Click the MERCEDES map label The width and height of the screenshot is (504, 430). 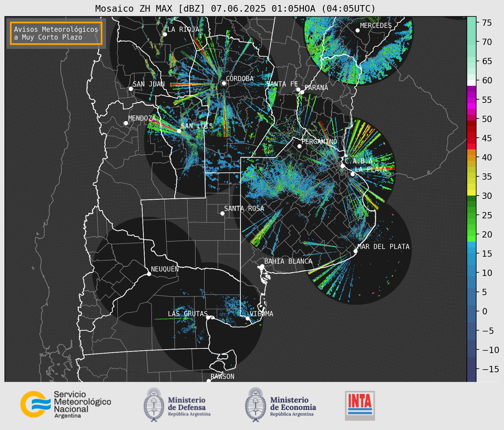[376, 26]
